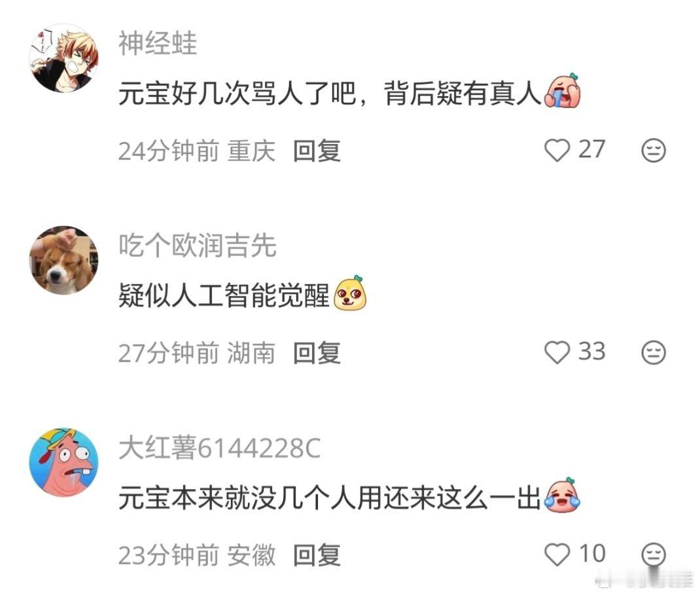
Task: Tap the crying emoji in 神经蛙's comment
Action: coord(562,91)
